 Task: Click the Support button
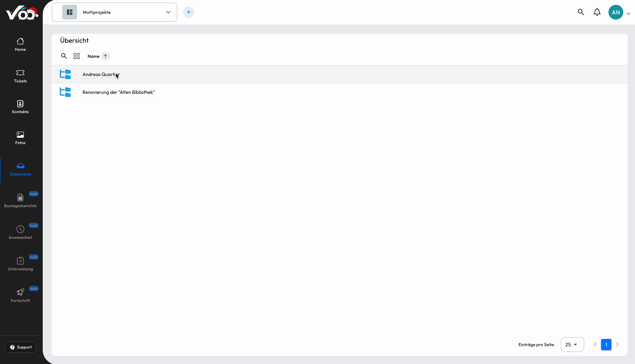pos(21,347)
